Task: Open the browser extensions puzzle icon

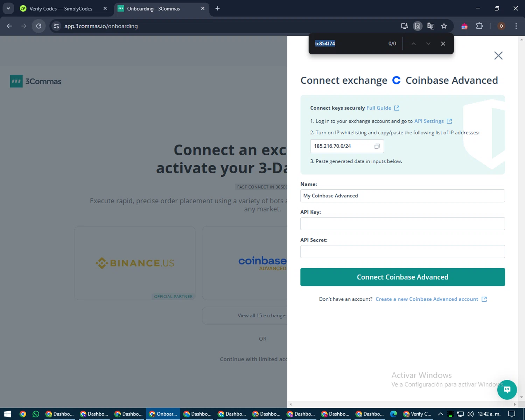Action: tap(479, 26)
